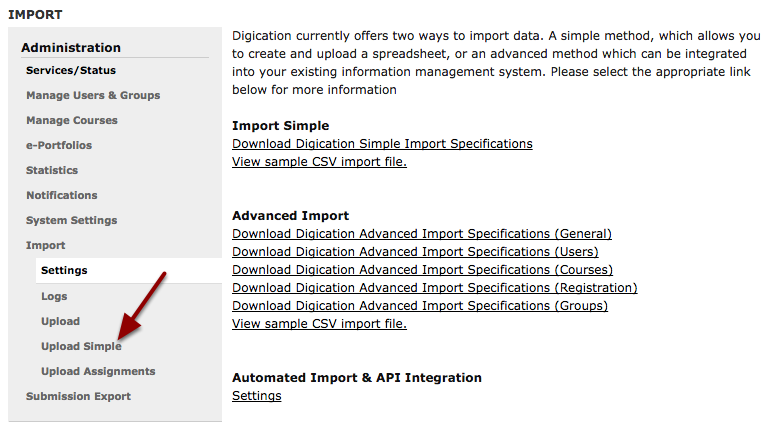View sample CSV file under Import Simple
The image size is (770, 431).
pos(319,162)
